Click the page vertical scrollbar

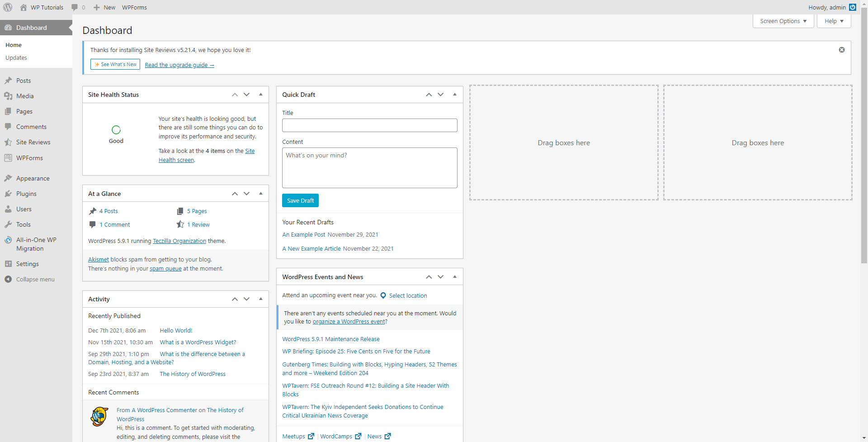[864, 136]
